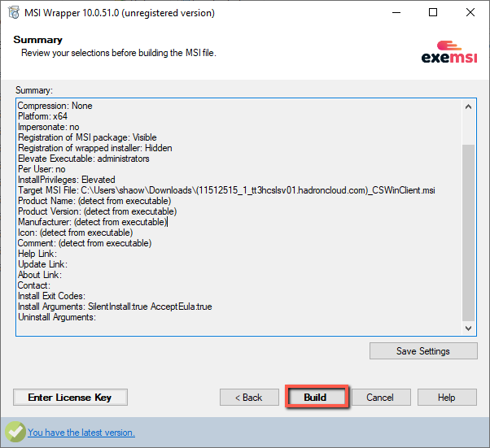The image size is (490, 448).
Task: Click the 'About Link:' line
Action: 40,275
